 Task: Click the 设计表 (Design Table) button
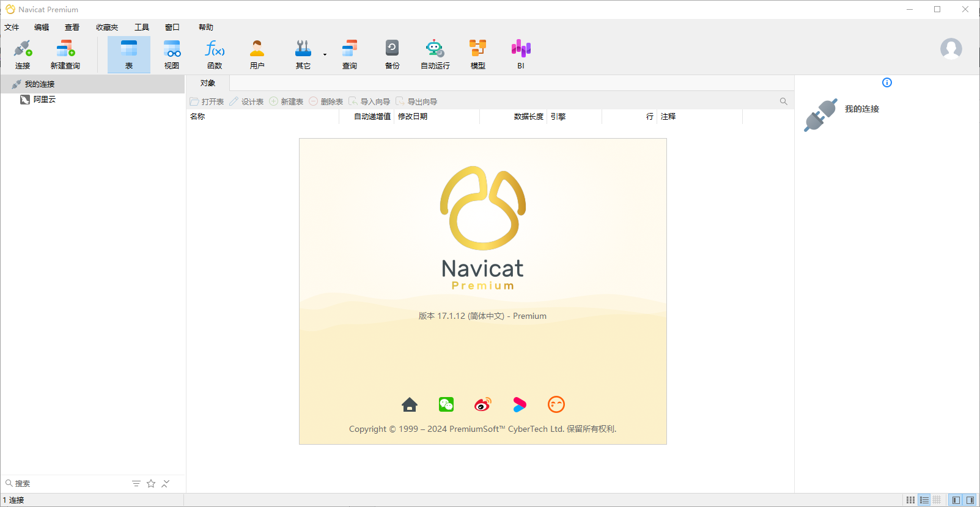click(246, 101)
